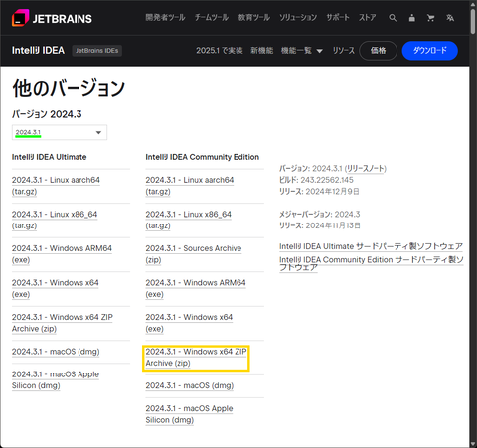The width and height of the screenshot is (477, 448).
Task: Expand the 機能一覧 dropdown
Action: (x=302, y=51)
